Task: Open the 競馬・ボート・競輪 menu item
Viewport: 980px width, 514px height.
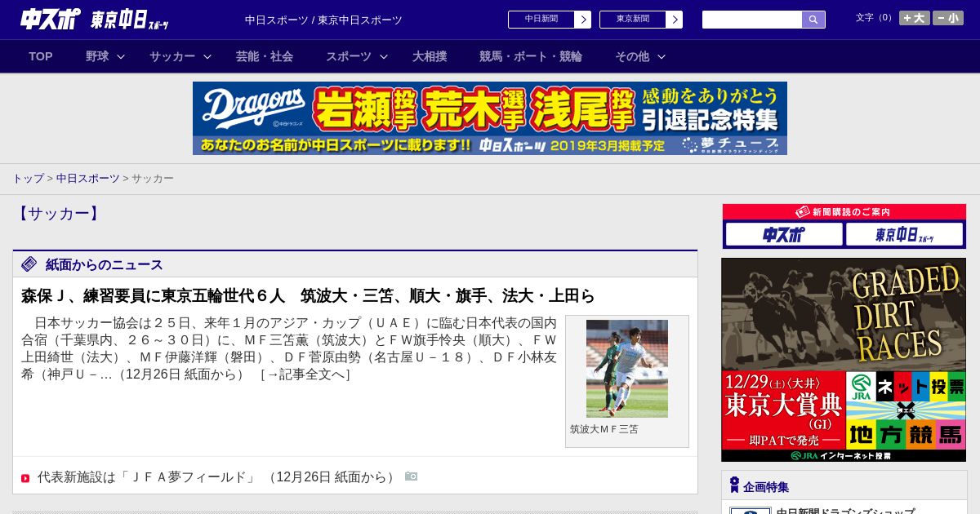Action: click(x=531, y=56)
